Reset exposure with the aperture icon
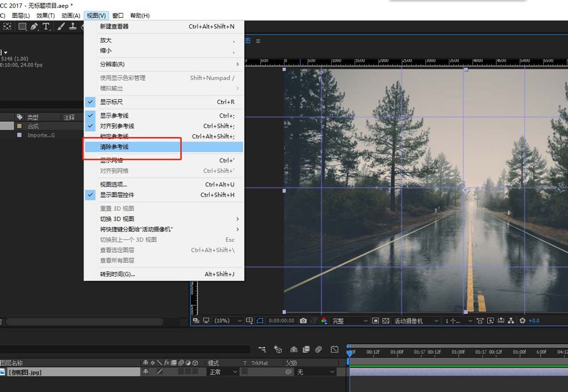The width and height of the screenshot is (568, 392). (x=523, y=320)
